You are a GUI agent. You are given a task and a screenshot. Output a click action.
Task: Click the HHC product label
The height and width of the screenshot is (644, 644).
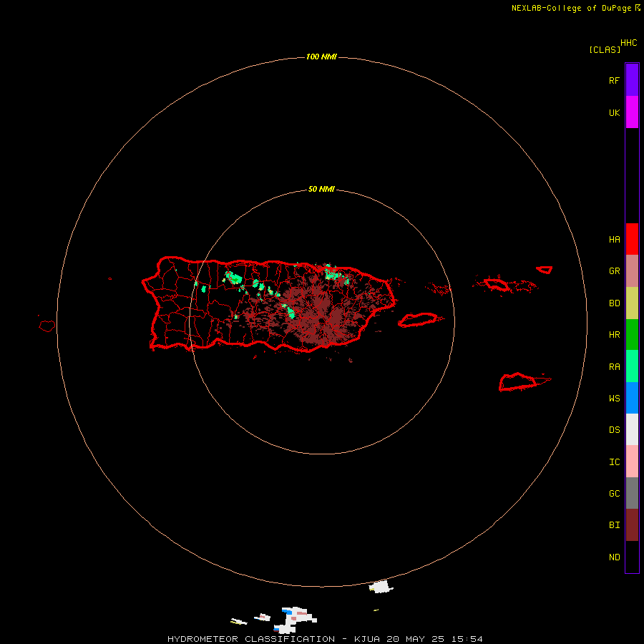[628, 42]
